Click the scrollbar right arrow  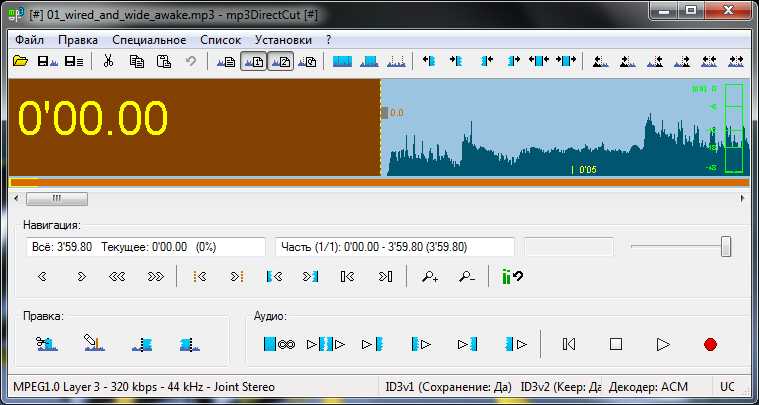pos(742,198)
